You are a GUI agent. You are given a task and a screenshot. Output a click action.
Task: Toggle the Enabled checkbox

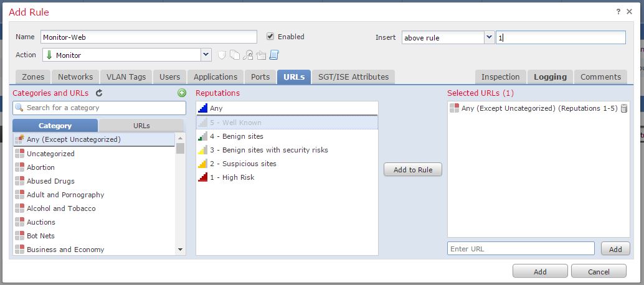(270, 37)
